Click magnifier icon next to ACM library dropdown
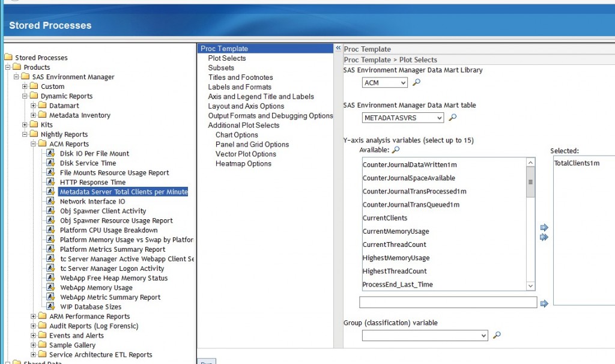The height and width of the screenshot is (364, 615). 417,82
